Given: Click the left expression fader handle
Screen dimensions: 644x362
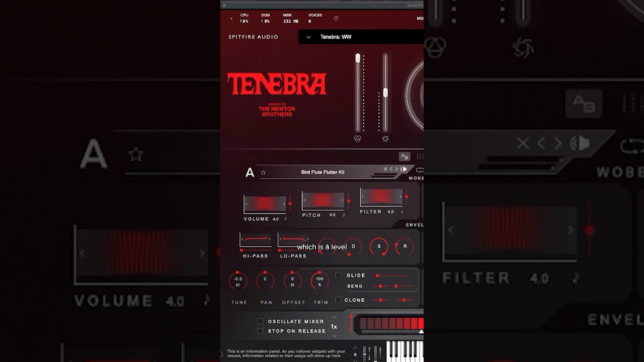Looking at the screenshot, I should coord(358,58).
